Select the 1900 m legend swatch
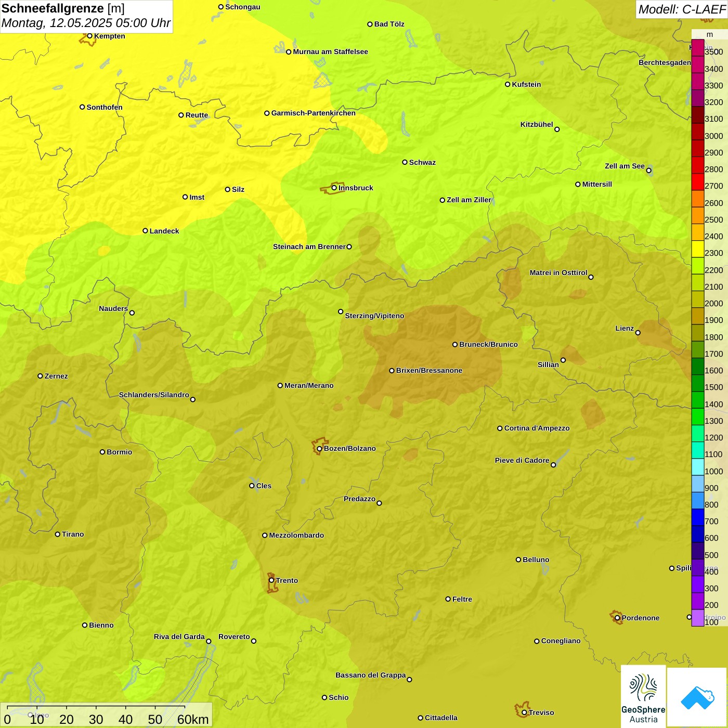 (x=698, y=316)
